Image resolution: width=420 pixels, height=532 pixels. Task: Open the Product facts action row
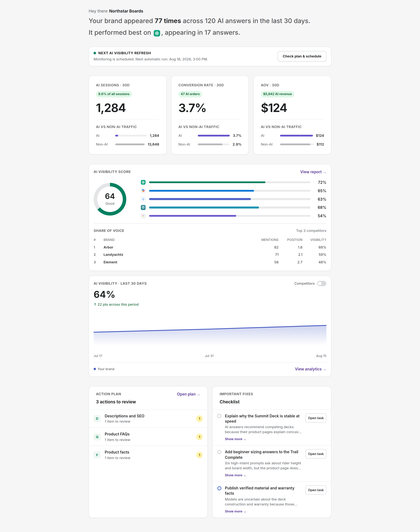point(148,455)
